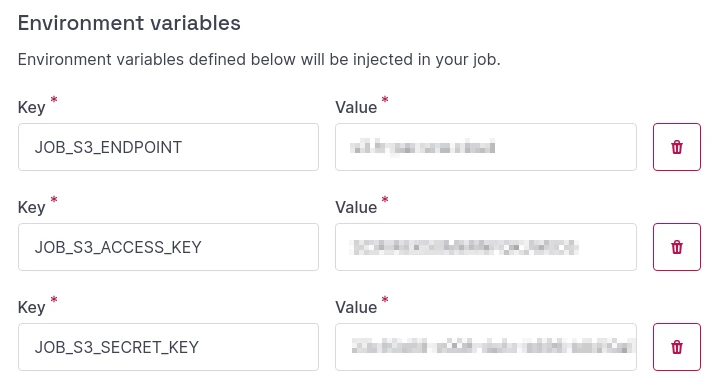
Task: Focus the value input of JOB_S3_ACCESS_KEY
Action: pyautogui.click(x=485, y=247)
